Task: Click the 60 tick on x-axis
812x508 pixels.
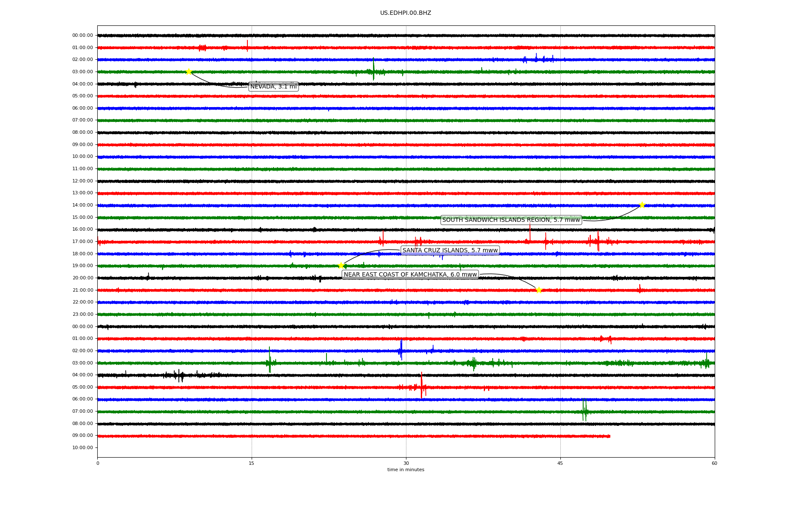Action: pyautogui.click(x=714, y=463)
